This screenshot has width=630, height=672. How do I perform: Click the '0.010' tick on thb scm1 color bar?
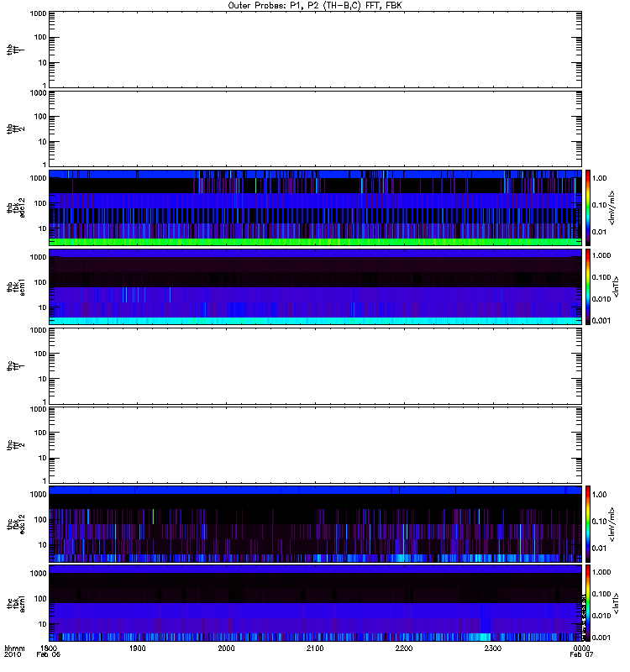coord(601,299)
